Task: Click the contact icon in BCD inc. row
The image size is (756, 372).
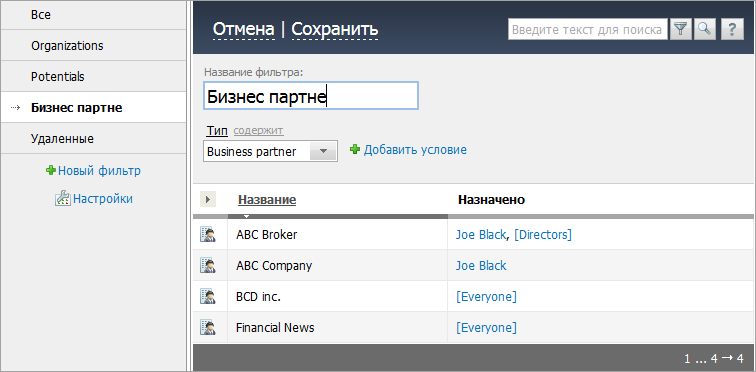Action: (x=207, y=296)
